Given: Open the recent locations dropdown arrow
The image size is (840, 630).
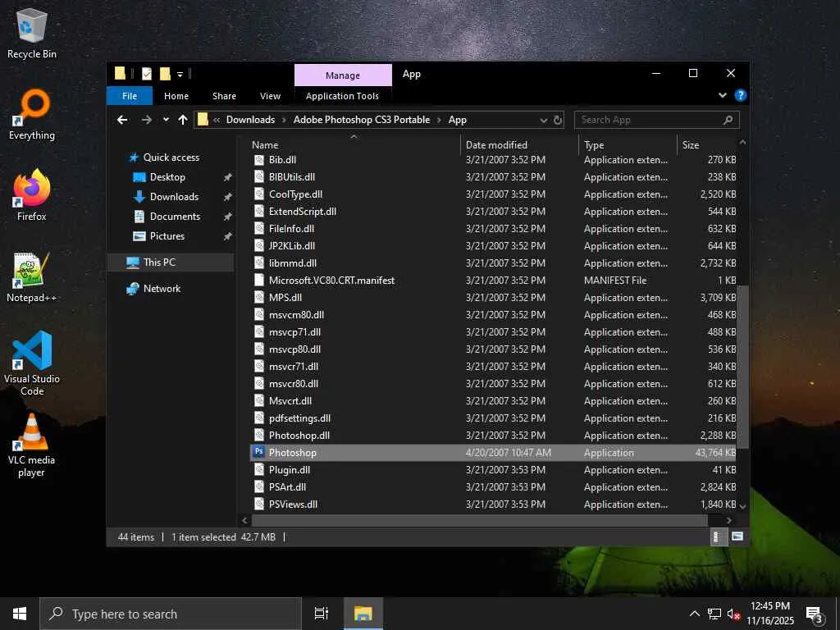Looking at the screenshot, I should point(166,120).
